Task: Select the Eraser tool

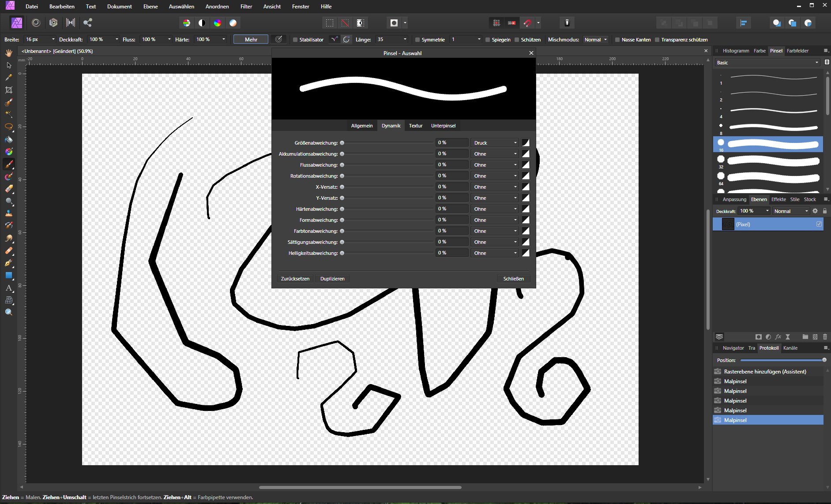Action: click(x=9, y=189)
